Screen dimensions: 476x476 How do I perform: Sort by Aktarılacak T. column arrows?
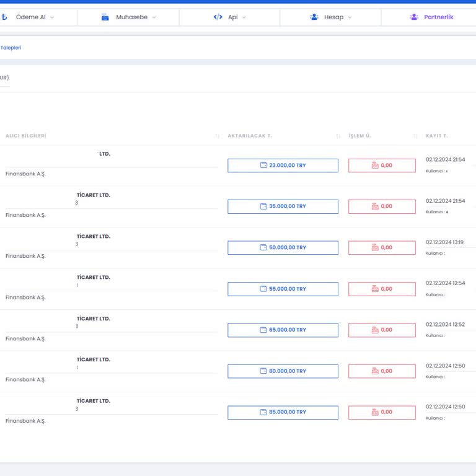[338, 136]
